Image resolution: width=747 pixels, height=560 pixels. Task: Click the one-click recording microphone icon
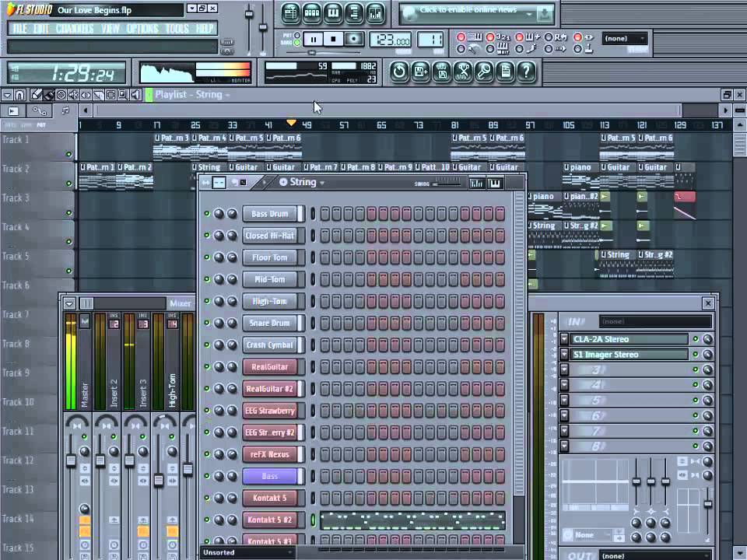pyautogui.click(x=484, y=72)
